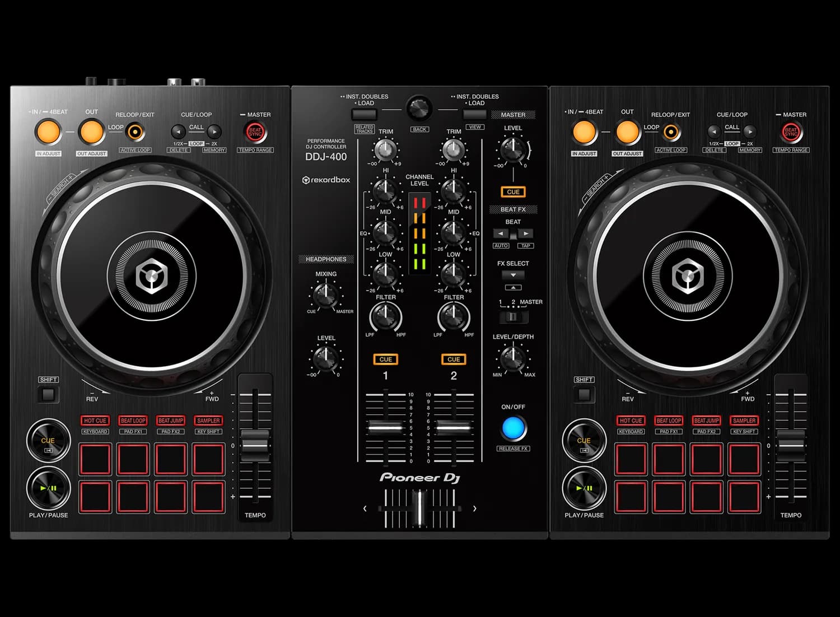Hit the right deck PLAY/PAUSE button
The image size is (840, 617).
pos(584,488)
